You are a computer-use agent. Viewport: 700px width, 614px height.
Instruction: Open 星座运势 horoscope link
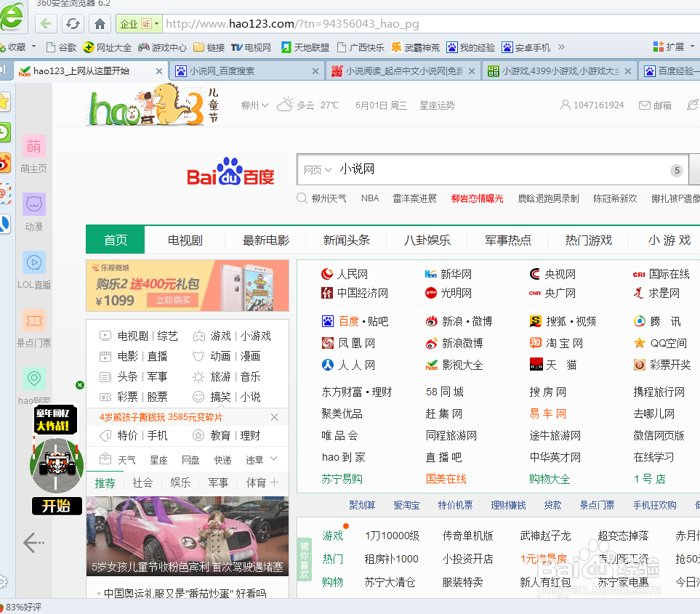pyautogui.click(x=437, y=105)
